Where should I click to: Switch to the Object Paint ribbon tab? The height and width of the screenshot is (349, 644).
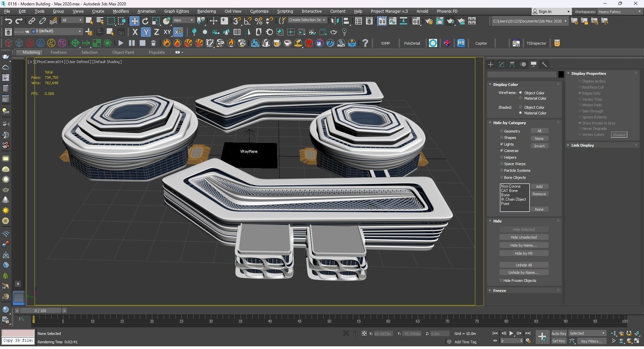(123, 52)
